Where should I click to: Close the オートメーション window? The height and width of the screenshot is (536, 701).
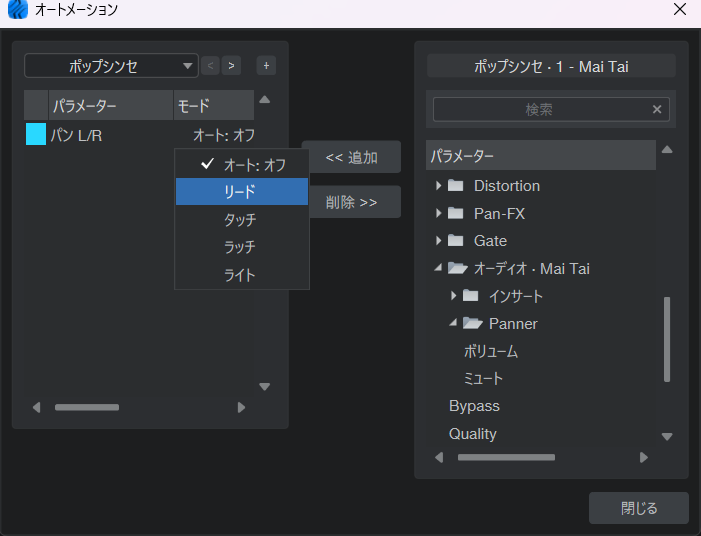[680, 9]
